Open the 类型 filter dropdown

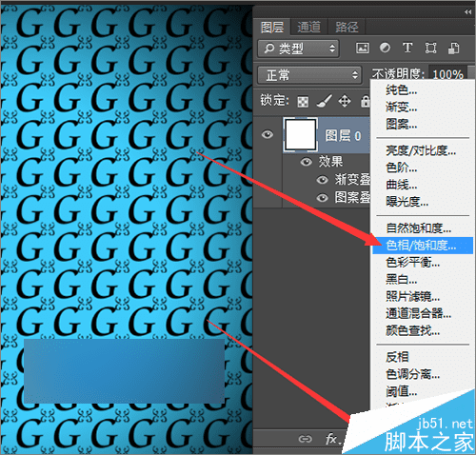pos(298,49)
